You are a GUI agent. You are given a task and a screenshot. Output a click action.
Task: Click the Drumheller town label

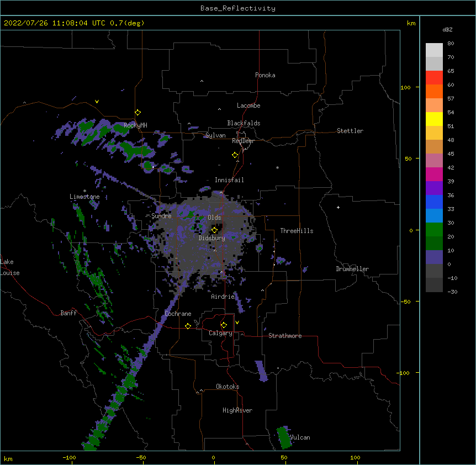(x=352, y=269)
